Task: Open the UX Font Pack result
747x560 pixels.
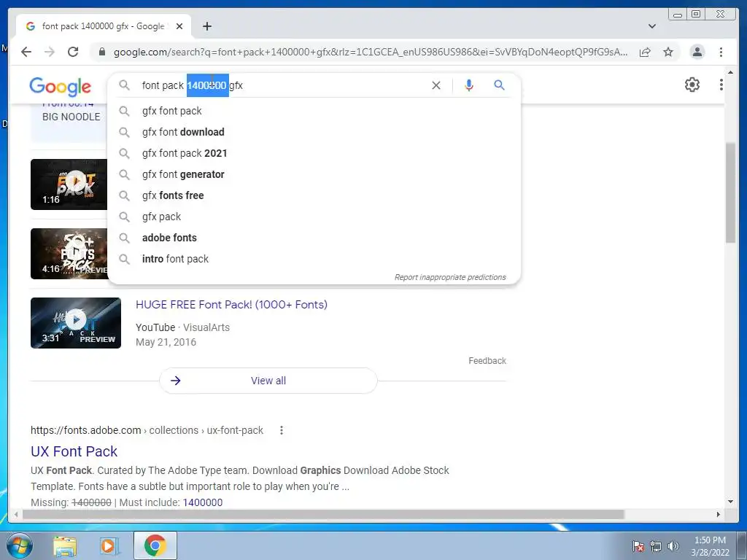Action: click(x=74, y=451)
